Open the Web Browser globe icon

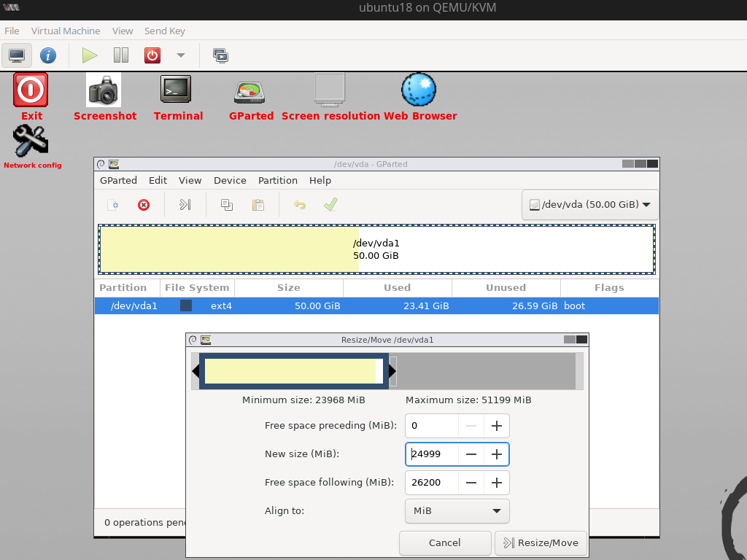click(x=419, y=90)
